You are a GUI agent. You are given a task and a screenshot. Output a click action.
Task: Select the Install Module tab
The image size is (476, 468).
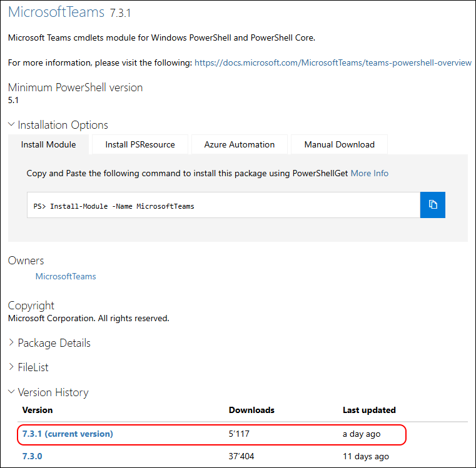[48, 145]
